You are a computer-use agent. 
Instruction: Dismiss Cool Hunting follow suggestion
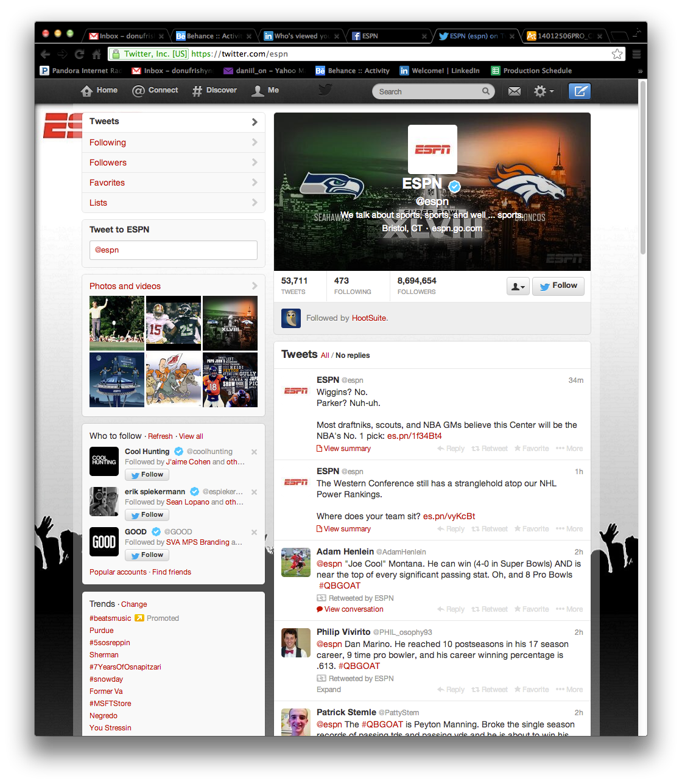255,452
